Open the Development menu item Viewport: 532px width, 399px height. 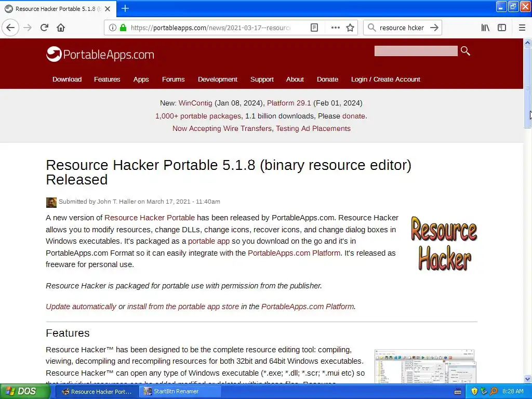(218, 79)
